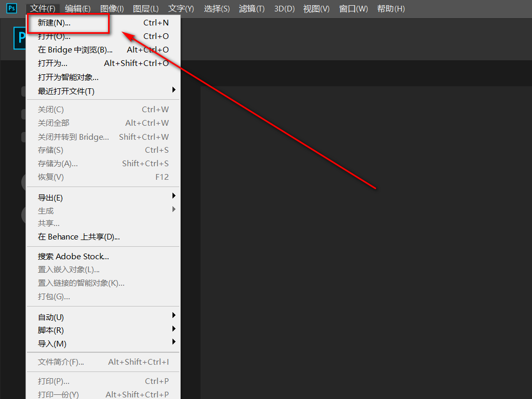The height and width of the screenshot is (399, 532).
Task: Select 在 Bridge 中浏览(B)...
Action: click(x=103, y=50)
